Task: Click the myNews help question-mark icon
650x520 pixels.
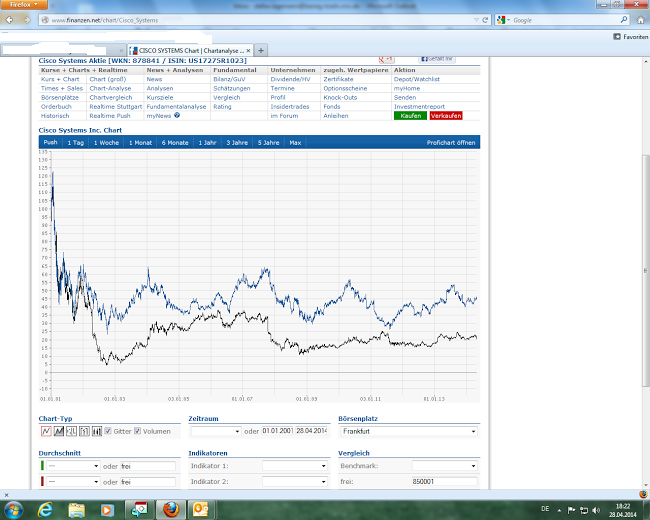Action: [177, 115]
